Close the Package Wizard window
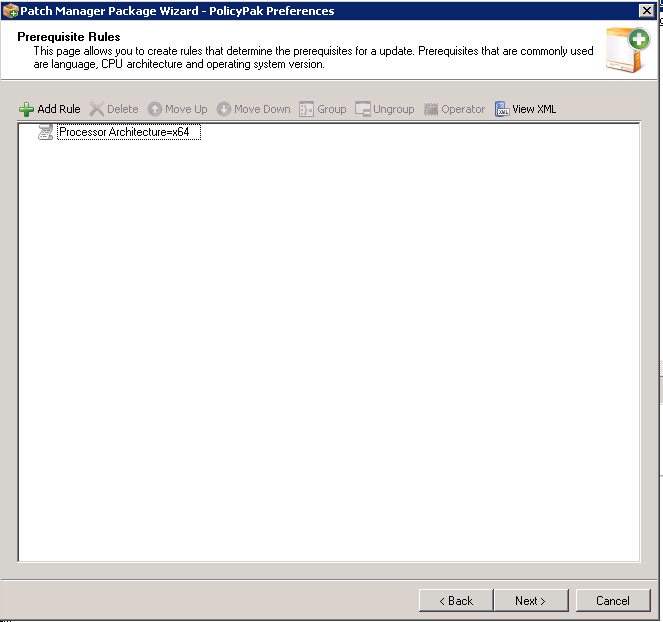 coord(647,11)
